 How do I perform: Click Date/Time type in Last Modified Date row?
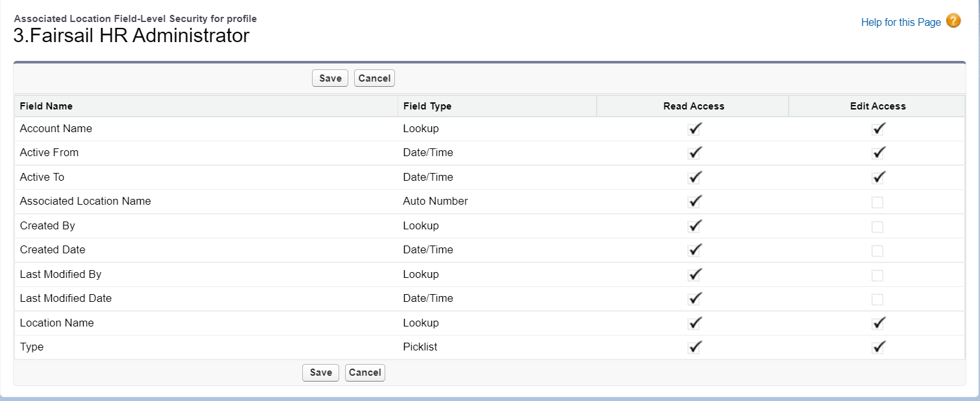[428, 299]
